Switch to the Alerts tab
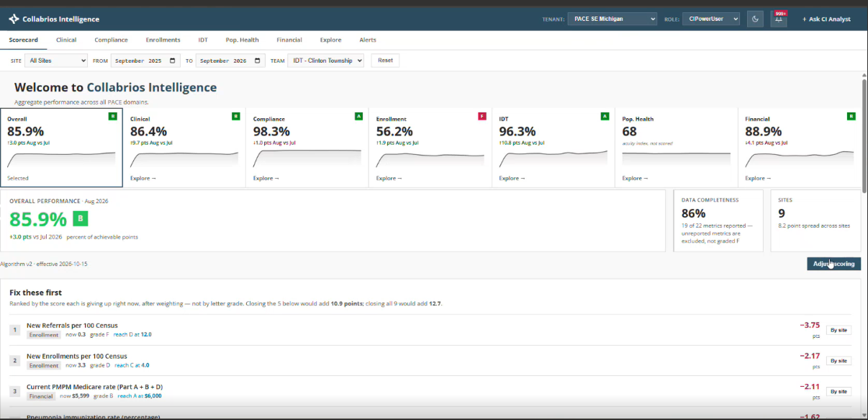The width and height of the screenshot is (868, 420). pos(368,40)
